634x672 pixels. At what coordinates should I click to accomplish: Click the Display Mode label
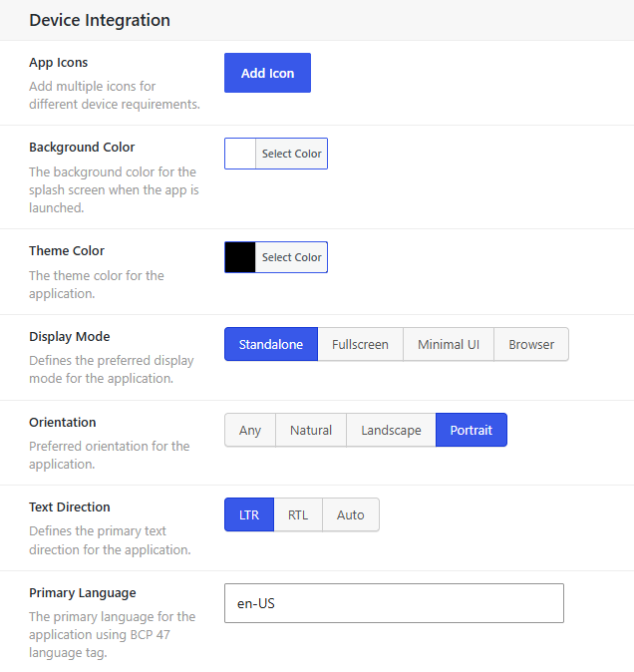click(70, 337)
